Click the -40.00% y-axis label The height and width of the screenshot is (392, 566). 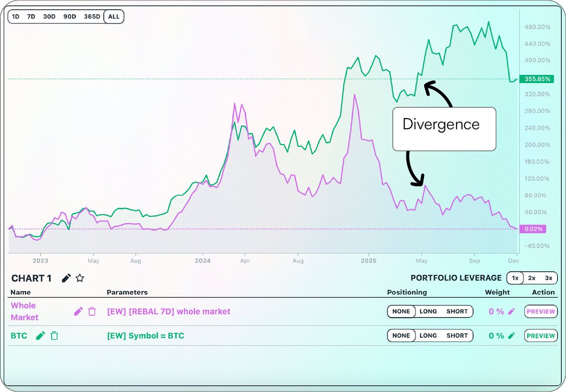tap(537, 245)
